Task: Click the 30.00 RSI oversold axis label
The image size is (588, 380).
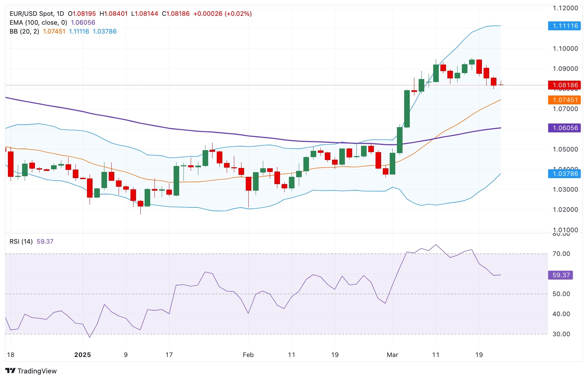Action: [561, 334]
